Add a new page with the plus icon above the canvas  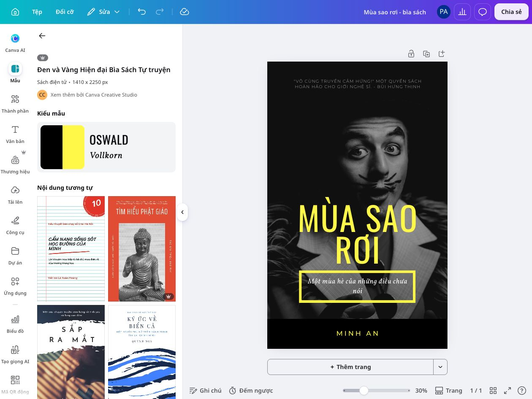[442, 54]
